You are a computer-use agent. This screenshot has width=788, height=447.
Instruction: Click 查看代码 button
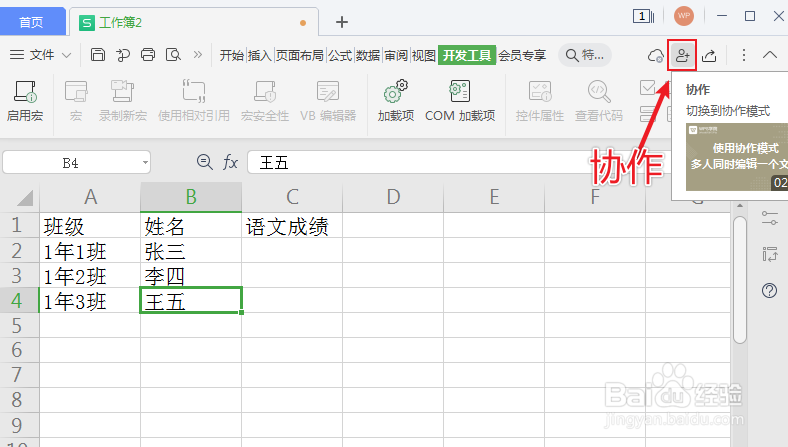pos(599,101)
